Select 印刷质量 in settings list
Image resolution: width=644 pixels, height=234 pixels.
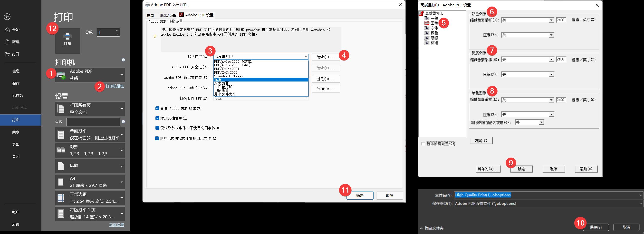tap(261, 90)
